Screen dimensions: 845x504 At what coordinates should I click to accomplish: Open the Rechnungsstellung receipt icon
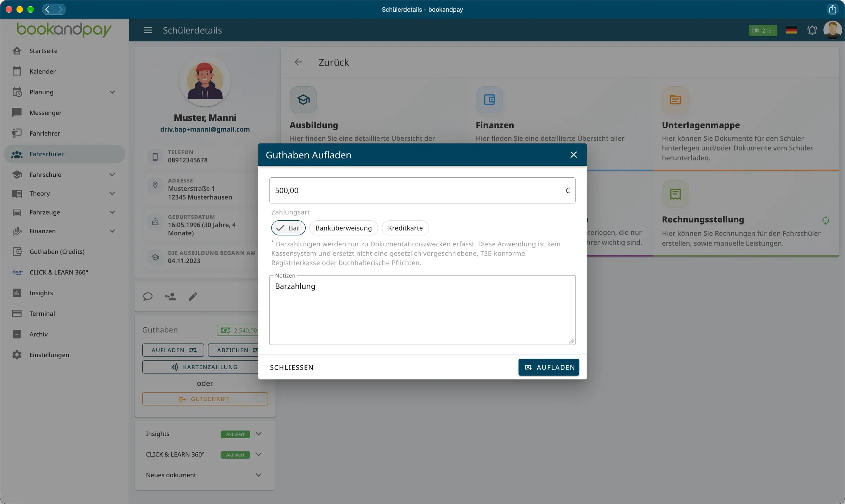pos(675,194)
